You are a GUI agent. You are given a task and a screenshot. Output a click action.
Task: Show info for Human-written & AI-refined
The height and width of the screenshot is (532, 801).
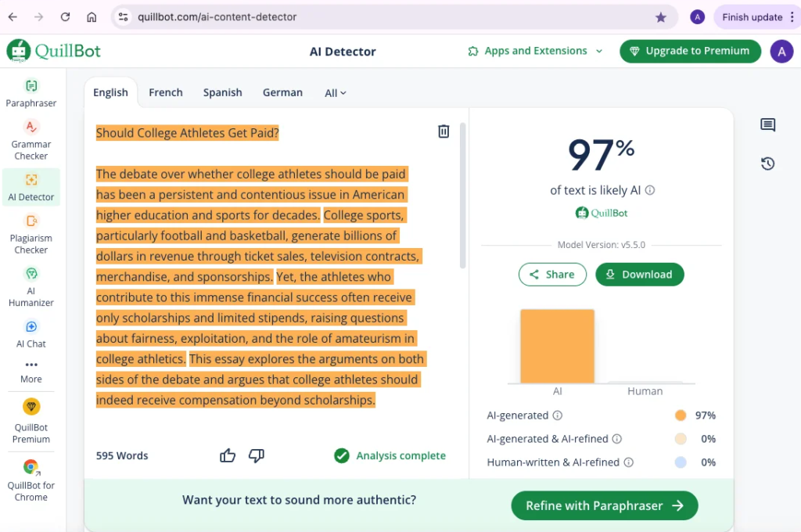click(x=629, y=462)
